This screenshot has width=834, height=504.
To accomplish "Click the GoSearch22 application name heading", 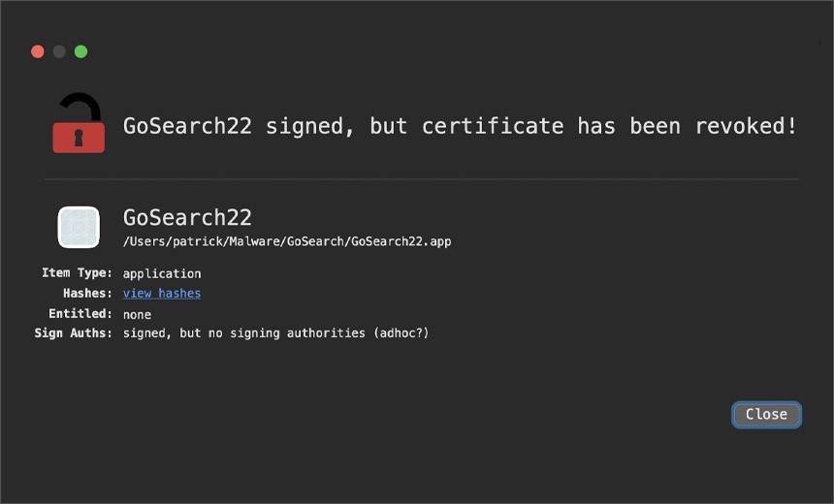I will click(x=187, y=217).
